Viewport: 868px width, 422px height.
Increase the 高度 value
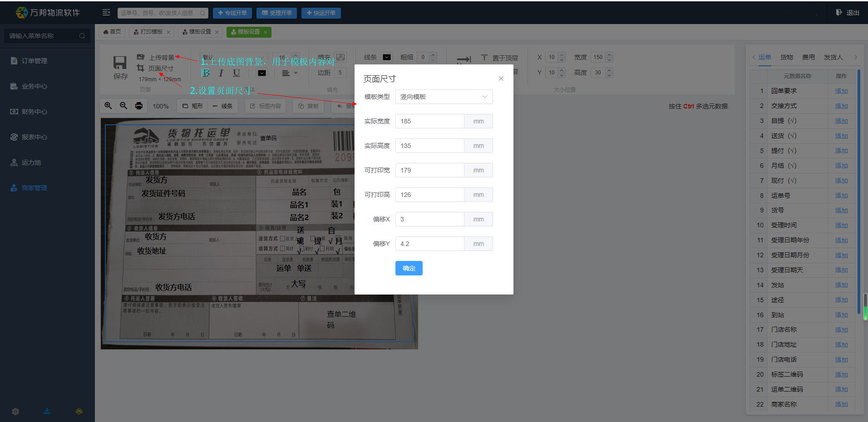click(x=609, y=70)
